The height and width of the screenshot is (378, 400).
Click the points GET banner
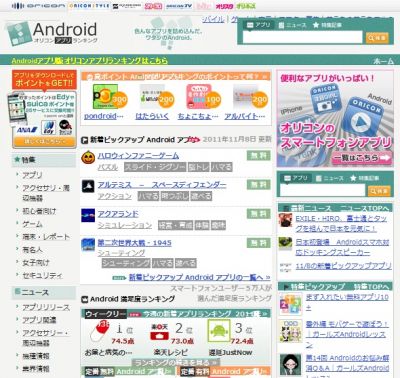44,108
